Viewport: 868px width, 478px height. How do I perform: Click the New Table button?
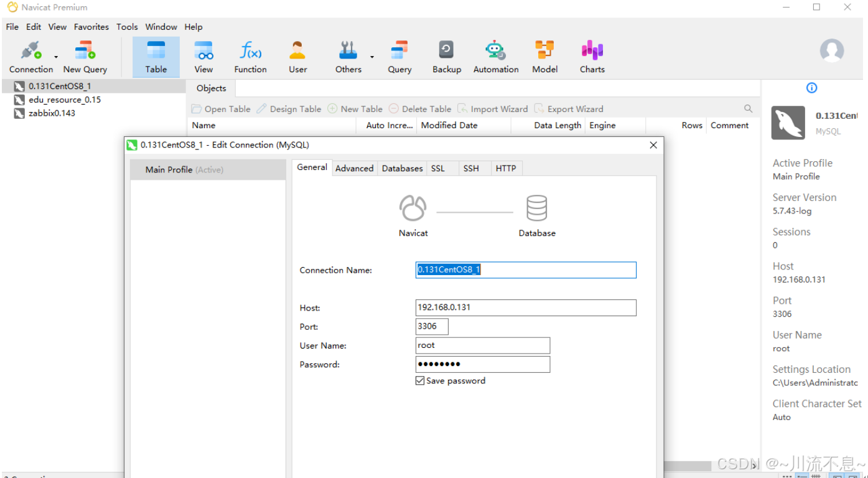(x=355, y=109)
